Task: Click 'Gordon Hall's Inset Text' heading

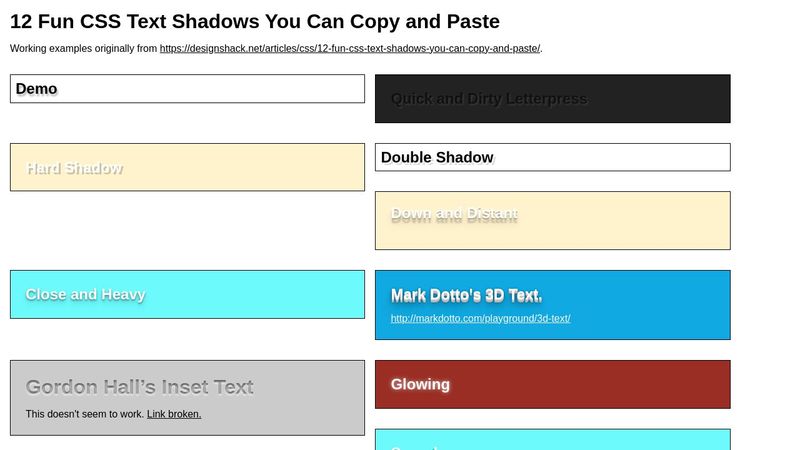Action: (139, 387)
